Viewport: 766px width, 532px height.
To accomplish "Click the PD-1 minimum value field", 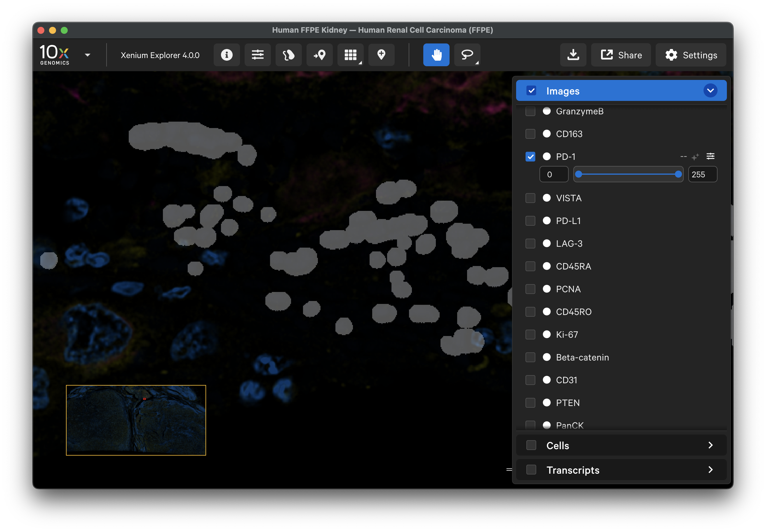I will click(554, 174).
